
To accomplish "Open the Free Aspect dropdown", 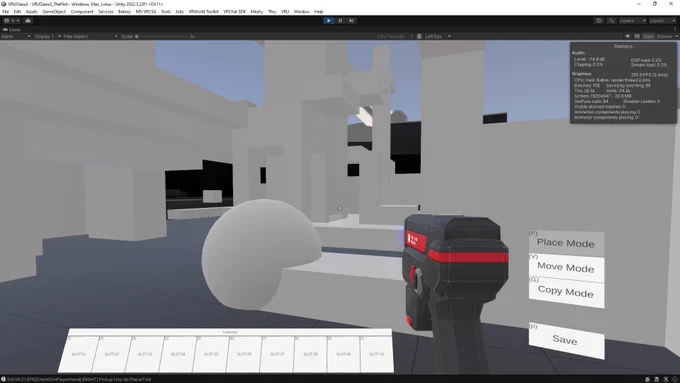I will point(90,36).
